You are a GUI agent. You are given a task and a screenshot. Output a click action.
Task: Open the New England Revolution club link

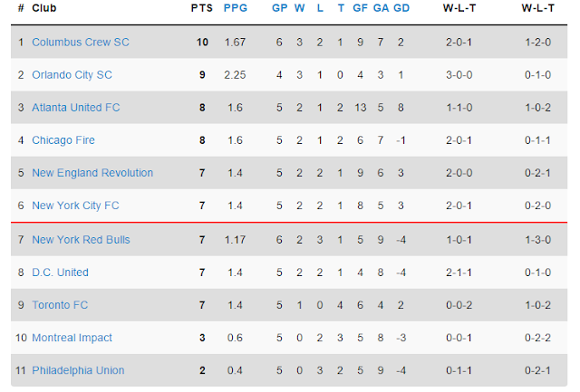92,173
